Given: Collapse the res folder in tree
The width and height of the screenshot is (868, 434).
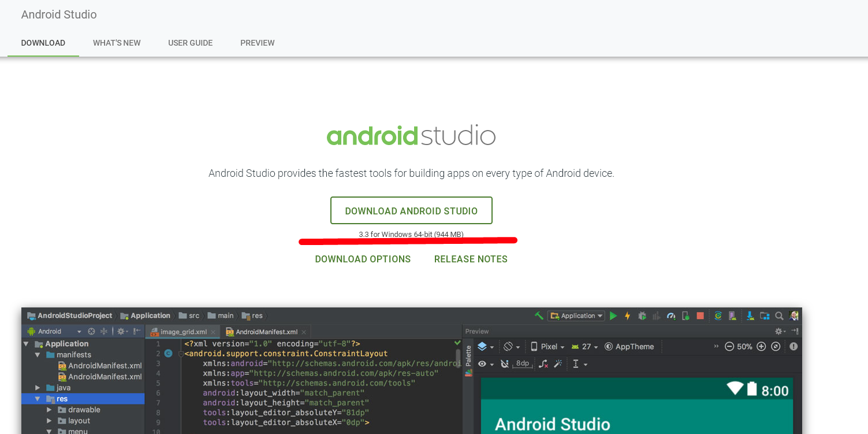Looking at the screenshot, I should (38, 399).
